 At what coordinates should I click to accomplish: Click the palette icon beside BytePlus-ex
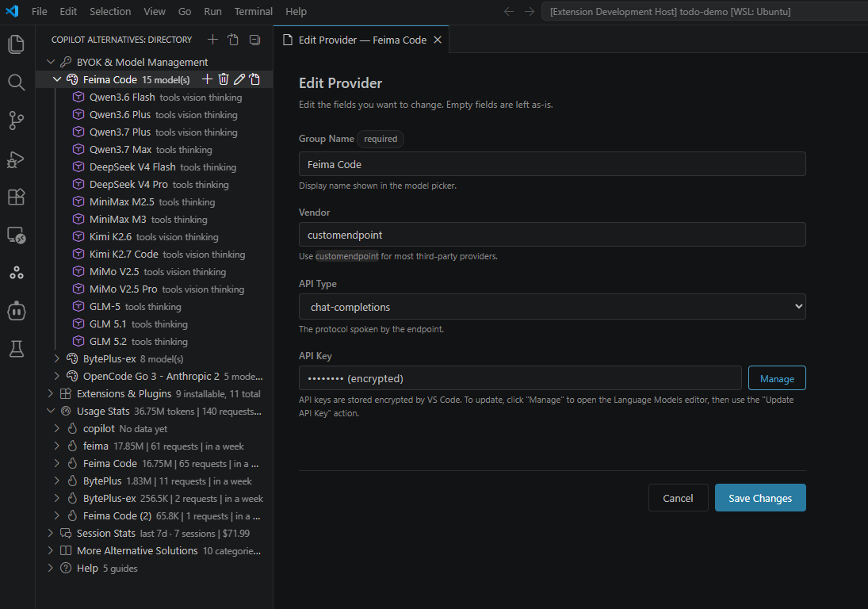72,358
